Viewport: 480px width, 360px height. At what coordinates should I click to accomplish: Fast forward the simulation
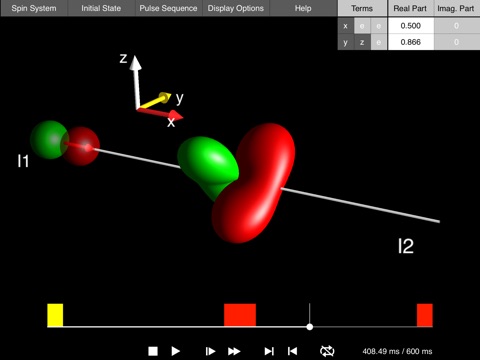click(234, 351)
